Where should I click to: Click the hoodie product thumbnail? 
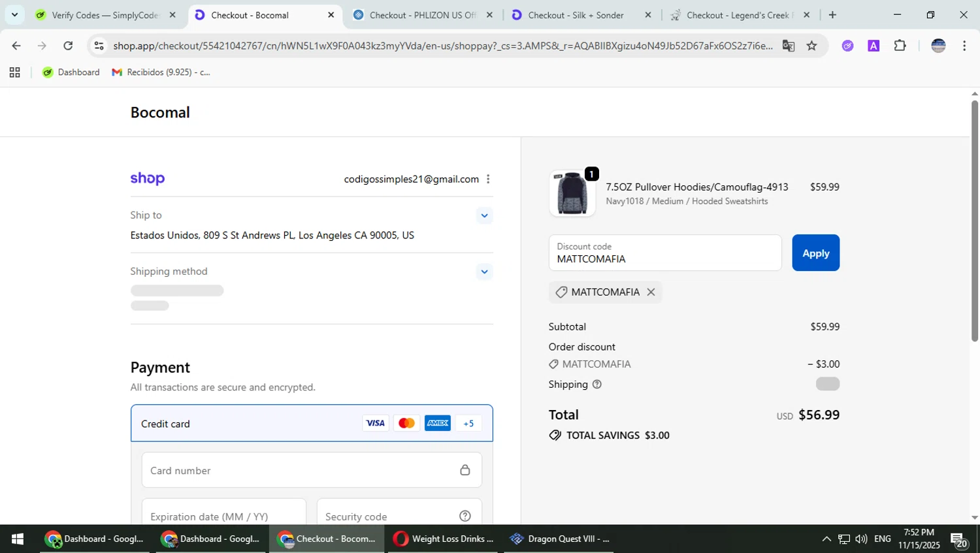(x=572, y=194)
